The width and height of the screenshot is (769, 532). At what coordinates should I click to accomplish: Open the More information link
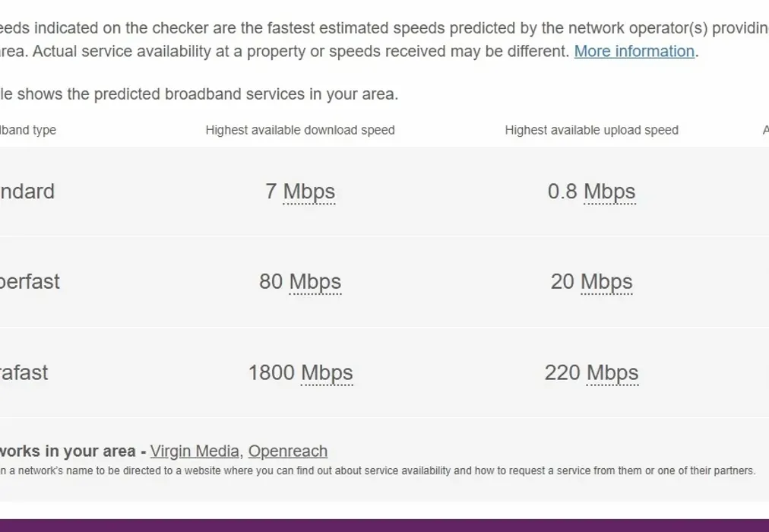[634, 52]
